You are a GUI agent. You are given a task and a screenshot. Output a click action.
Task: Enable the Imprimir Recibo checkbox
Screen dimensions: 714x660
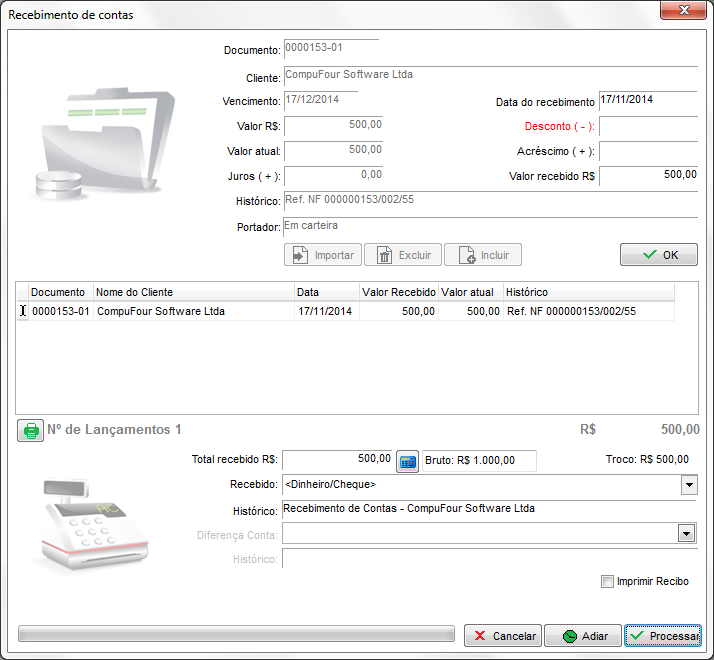coord(607,582)
